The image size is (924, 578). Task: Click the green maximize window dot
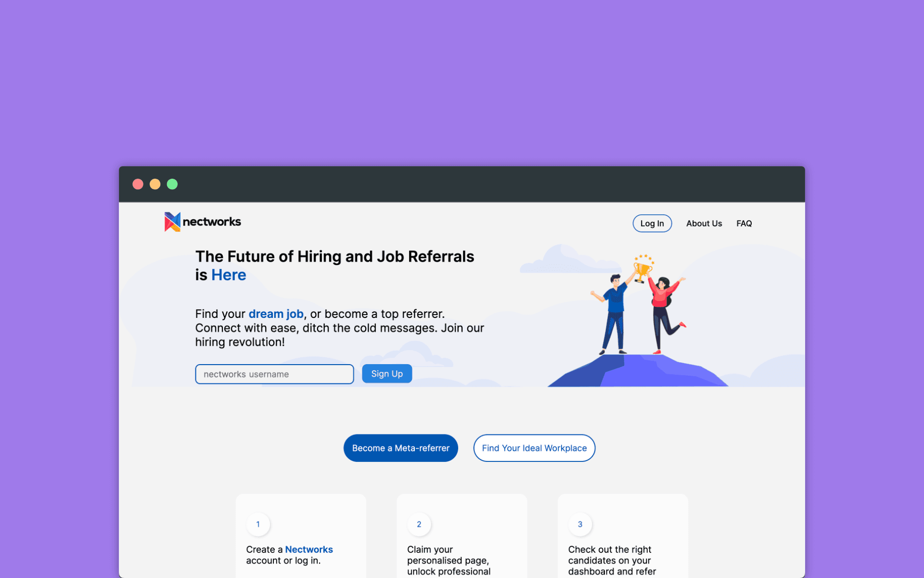click(x=172, y=184)
